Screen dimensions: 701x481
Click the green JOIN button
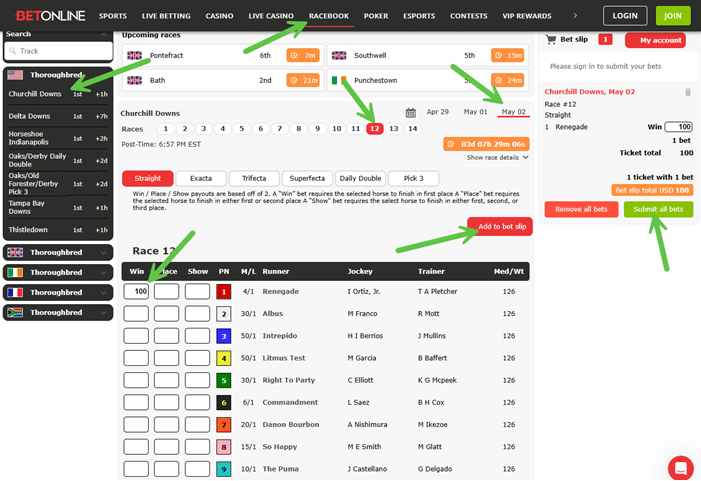672,16
